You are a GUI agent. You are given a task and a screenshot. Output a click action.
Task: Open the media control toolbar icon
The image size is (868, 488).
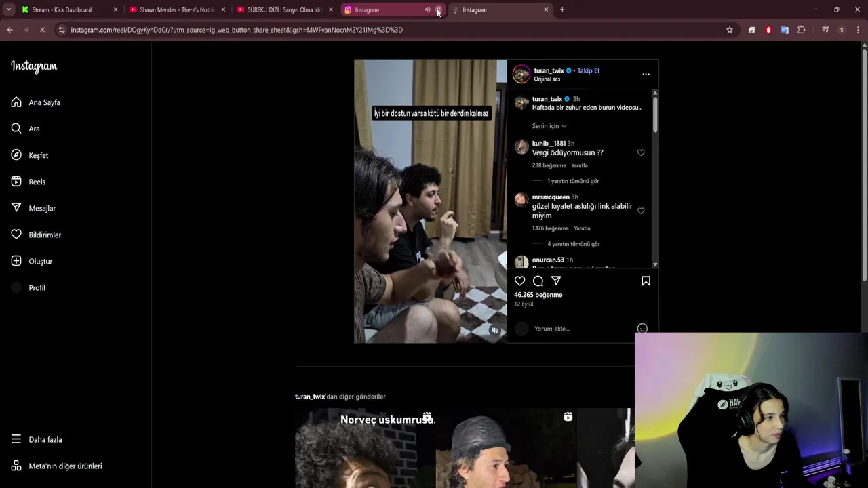(825, 30)
